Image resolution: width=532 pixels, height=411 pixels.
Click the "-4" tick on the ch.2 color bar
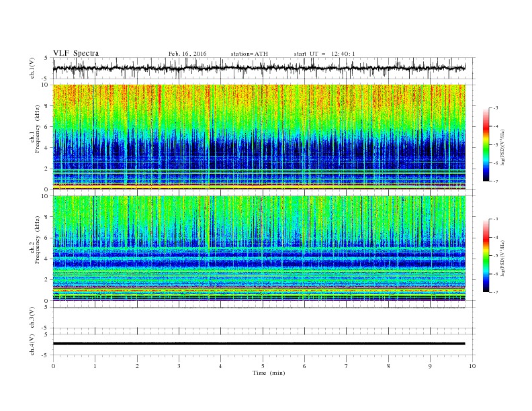point(496,237)
